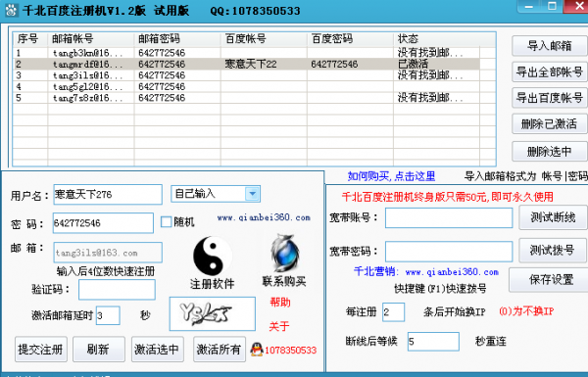Click the 邮箱密码 column header
Viewport: 588px width, 377px height.
[x=177, y=38]
